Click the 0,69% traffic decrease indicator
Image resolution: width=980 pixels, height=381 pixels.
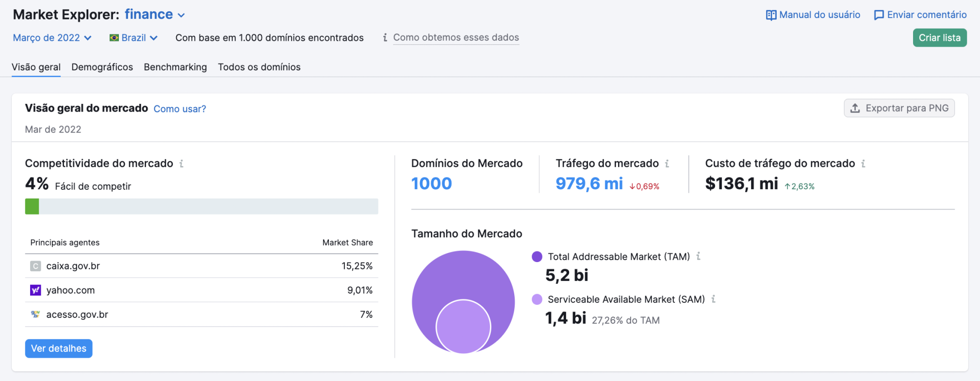(644, 186)
